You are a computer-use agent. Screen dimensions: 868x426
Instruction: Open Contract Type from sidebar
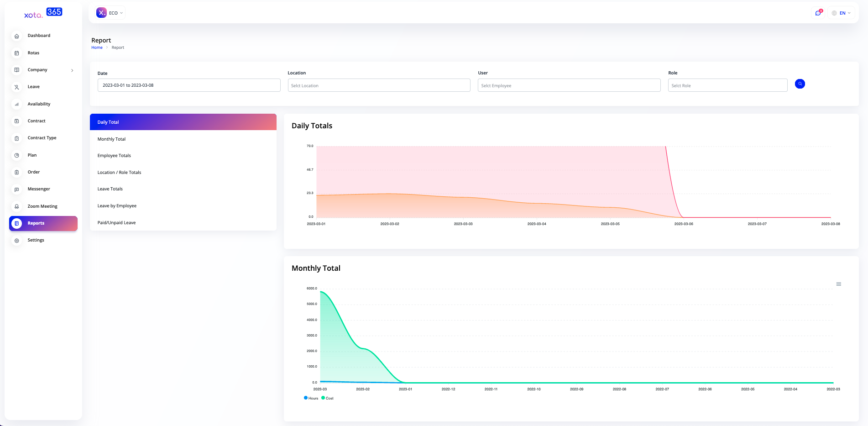click(x=42, y=138)
